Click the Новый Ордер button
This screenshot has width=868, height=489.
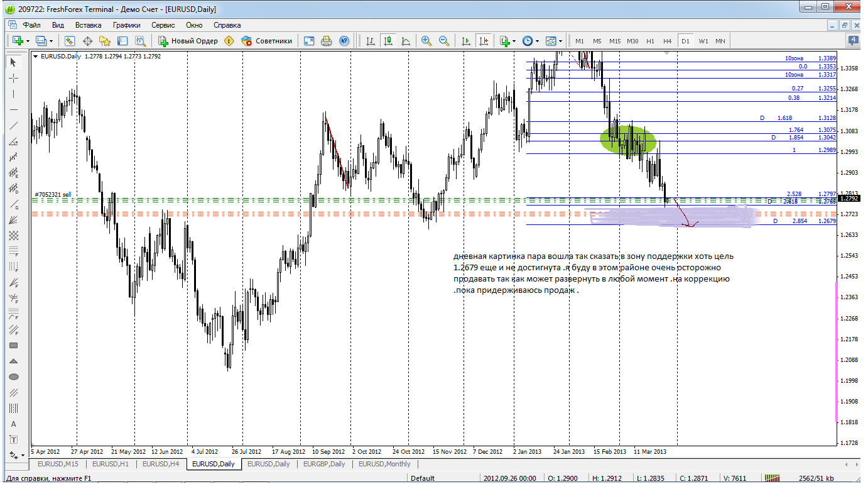[x=188, y=41]
